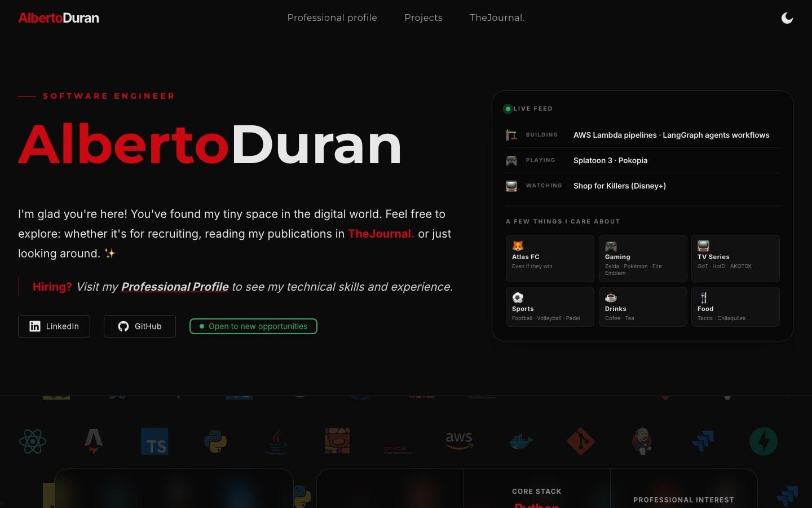The width and height of the screenshot is (812, 508).
Task: Click the Astro logo icon
Action: click(x=94, y=441)
